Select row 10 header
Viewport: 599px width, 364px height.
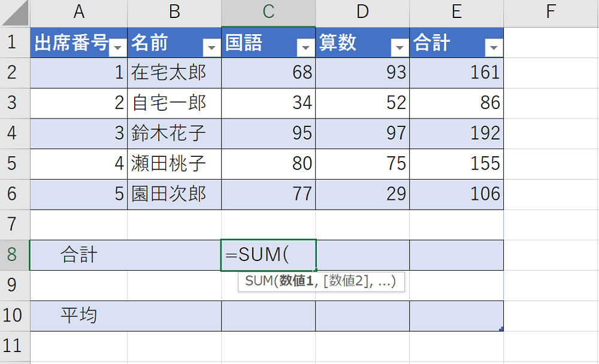point(14,316)
